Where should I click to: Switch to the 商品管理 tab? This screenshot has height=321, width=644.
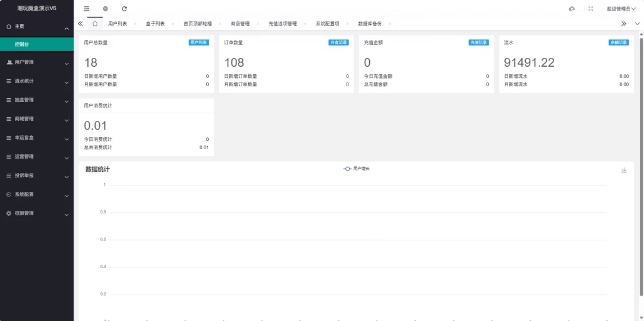(240, 23)
